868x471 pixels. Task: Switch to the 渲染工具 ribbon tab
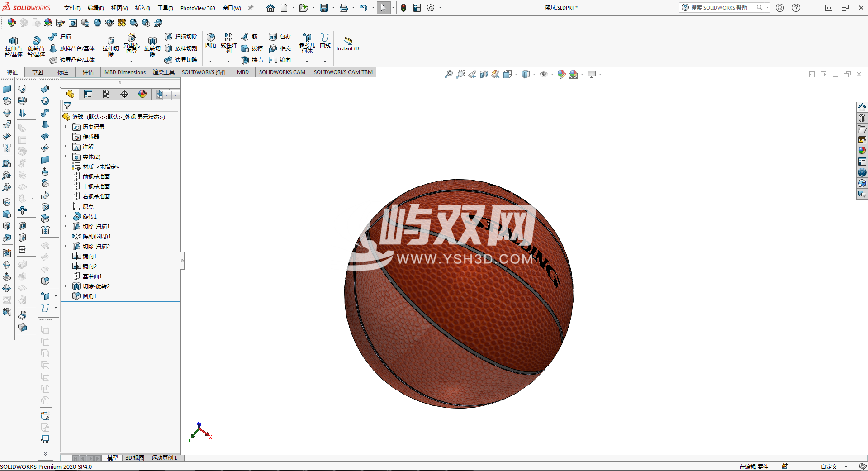point(164,72)
